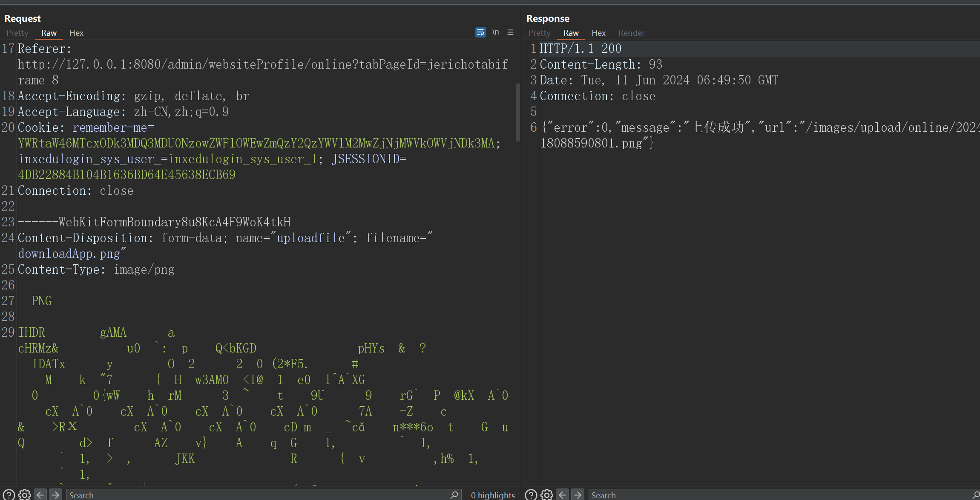Click the Request panel vertical scrollbar
980x500 pixels.
click(518, 112)
